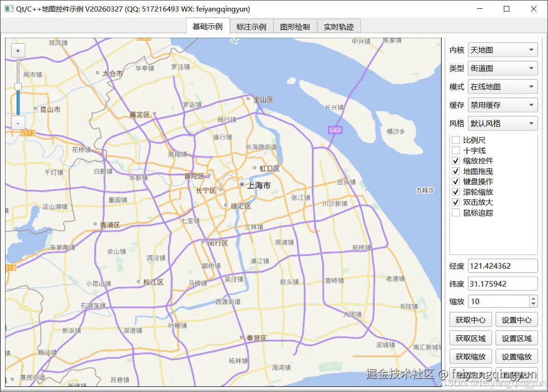This screenshot has height=392, width=548.
Task: Click the 昆山市 label on the map
Action: point(50,110)
